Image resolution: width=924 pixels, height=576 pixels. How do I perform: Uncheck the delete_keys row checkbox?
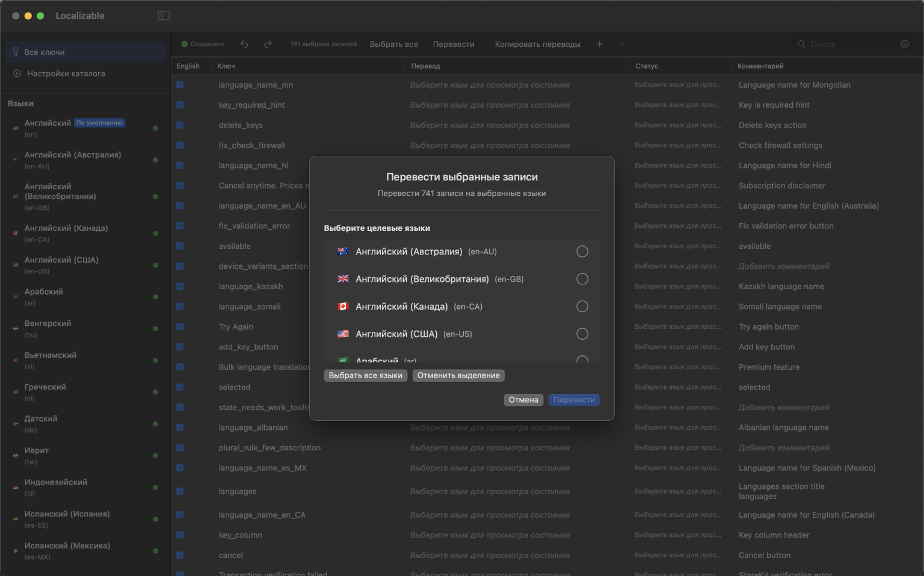coord(180,125)
